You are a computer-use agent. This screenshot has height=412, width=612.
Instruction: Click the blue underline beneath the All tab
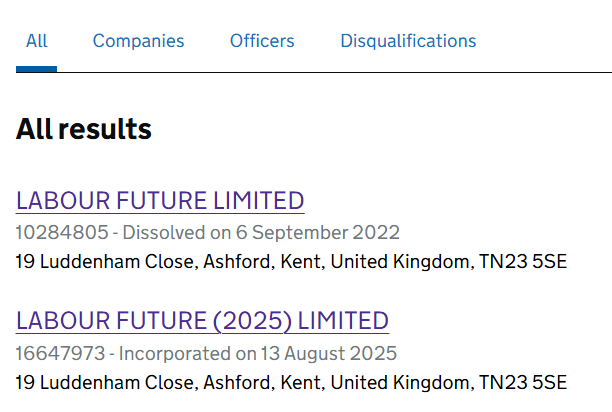(x=37, y=69)
